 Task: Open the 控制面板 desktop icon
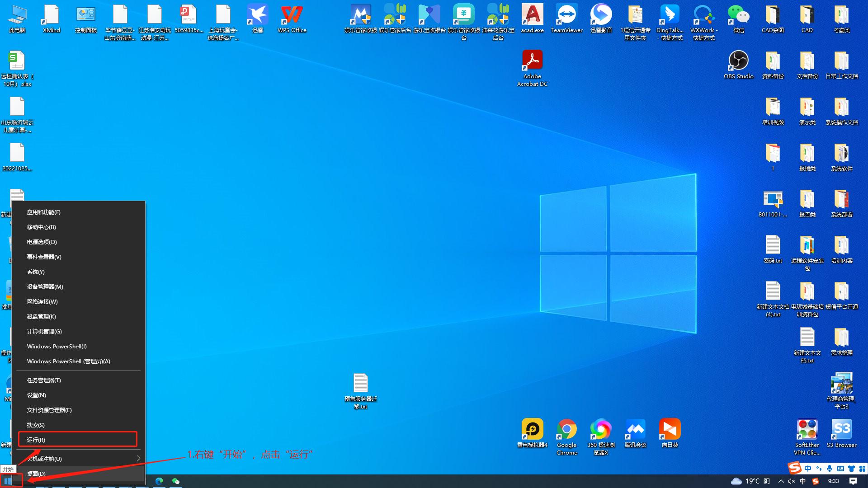(86, 19)
